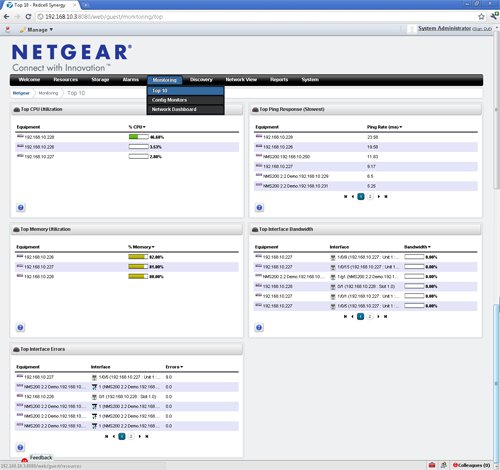Open the Feedback button at bottom
Screen dimensions: 500x470
[41, 458]
